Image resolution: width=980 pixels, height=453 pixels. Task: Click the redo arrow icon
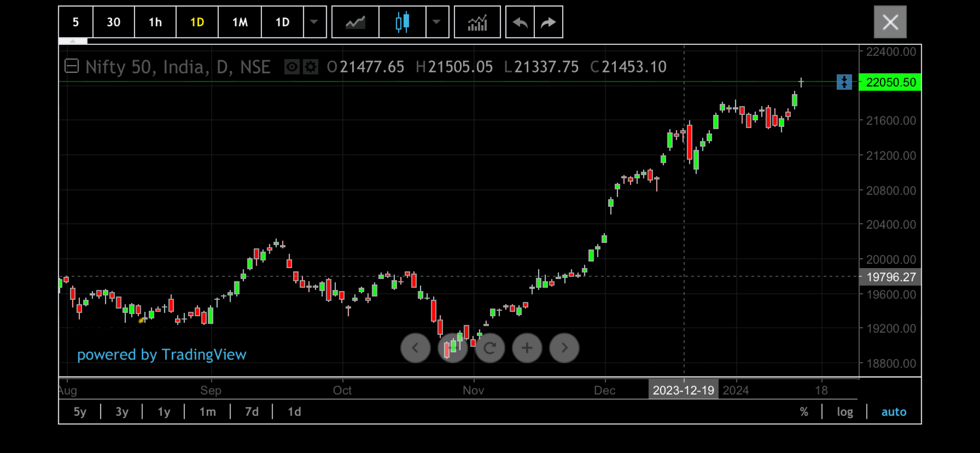point(548,22)
